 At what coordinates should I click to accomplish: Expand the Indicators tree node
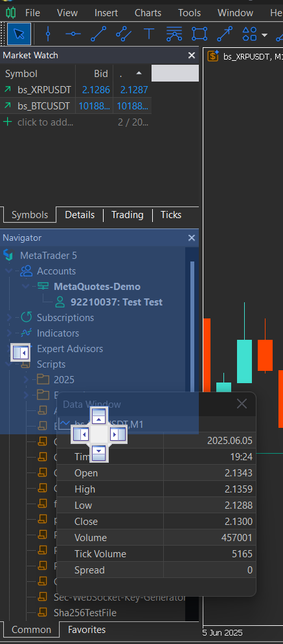pos(9,333)
